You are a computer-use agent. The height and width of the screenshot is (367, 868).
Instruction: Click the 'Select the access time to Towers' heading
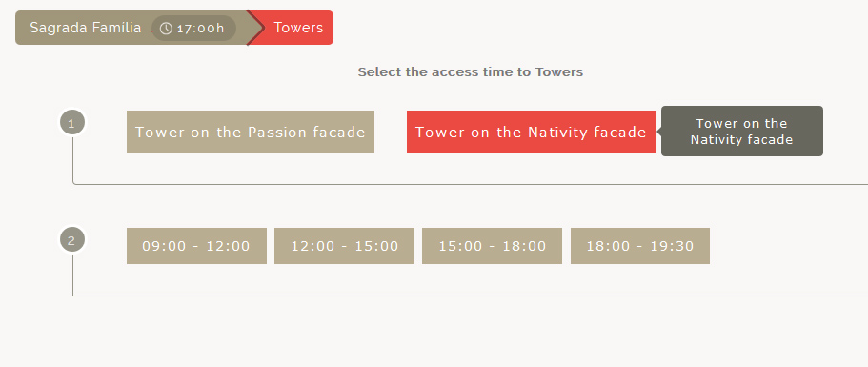pos(471,71)
